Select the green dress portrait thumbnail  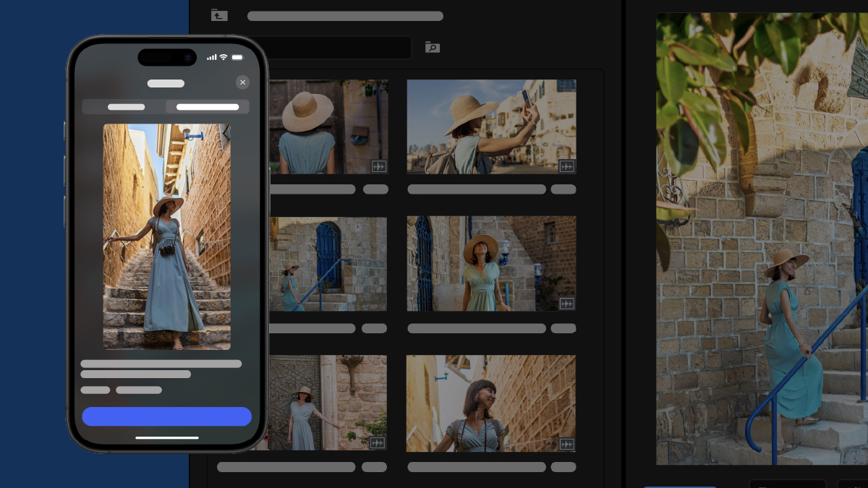[490, 264]
